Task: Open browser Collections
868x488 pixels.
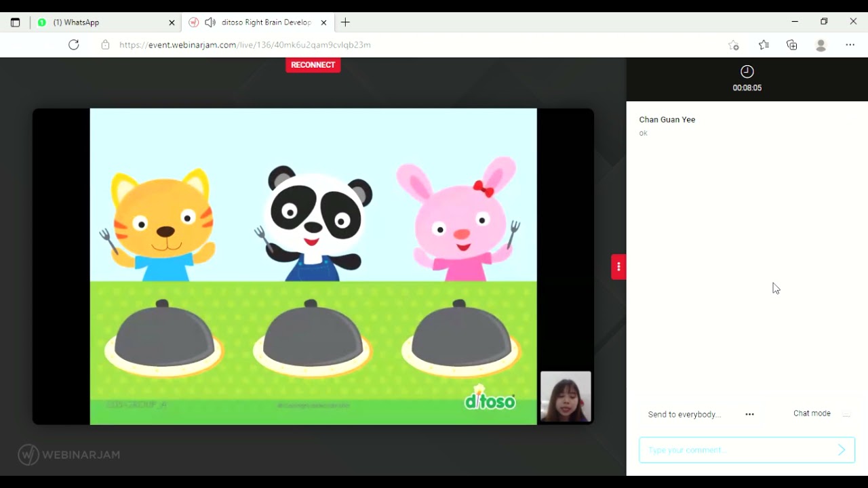Action: (792, 45)
